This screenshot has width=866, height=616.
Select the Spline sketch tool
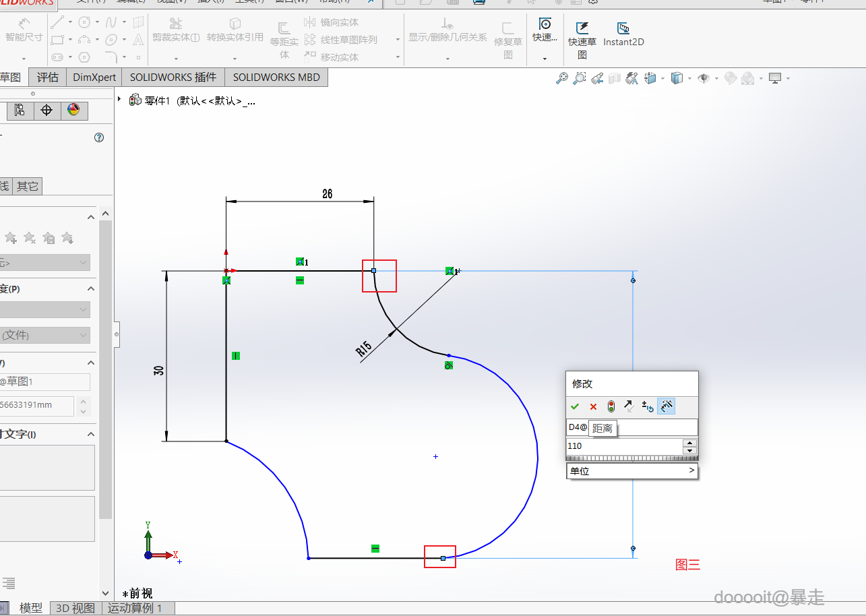112,22
